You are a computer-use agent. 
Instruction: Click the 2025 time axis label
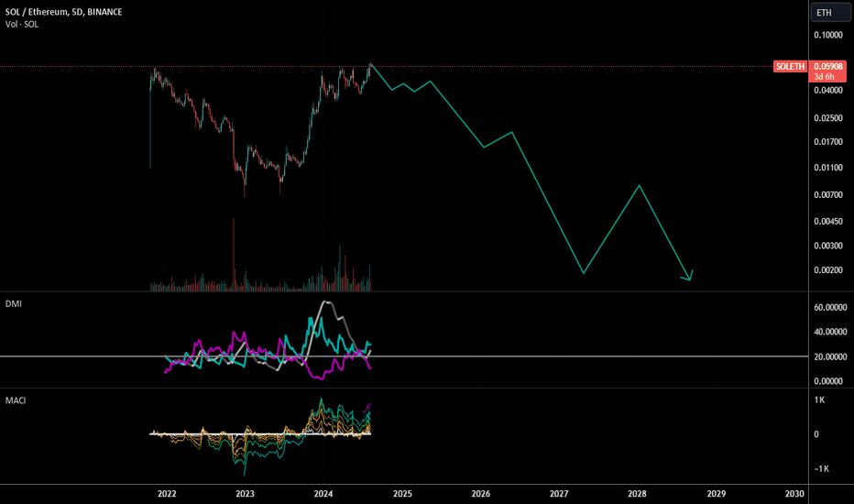coord(402,494)
